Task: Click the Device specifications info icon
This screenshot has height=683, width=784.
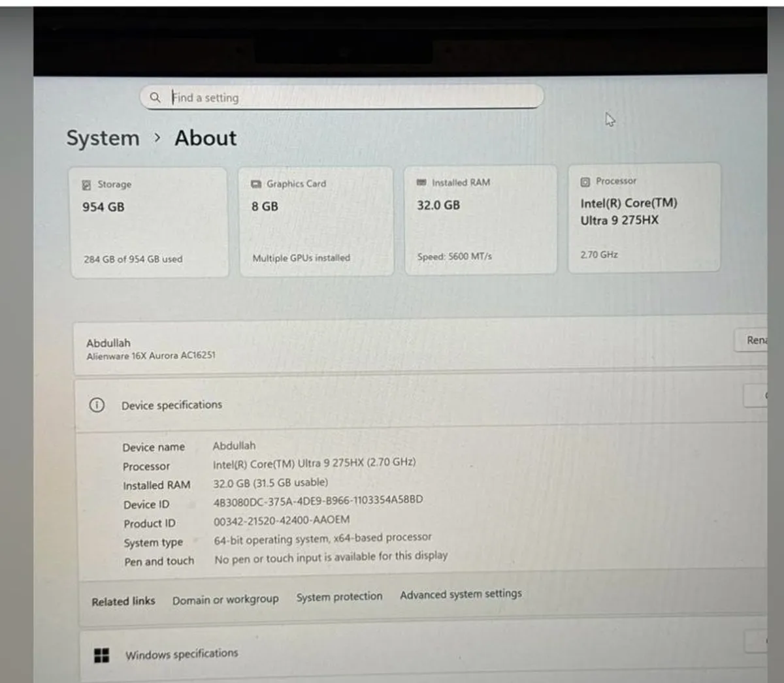Action: [x=97, y=405]
